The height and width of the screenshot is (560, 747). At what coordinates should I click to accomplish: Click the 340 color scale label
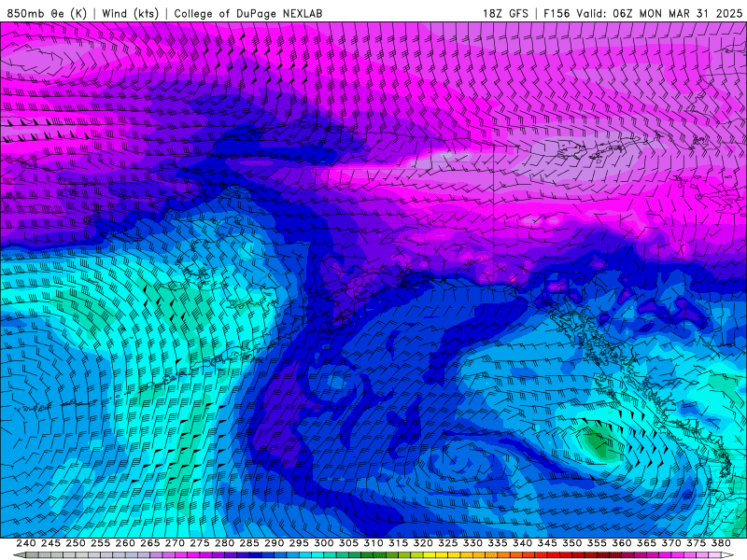(x=522, y=543)
